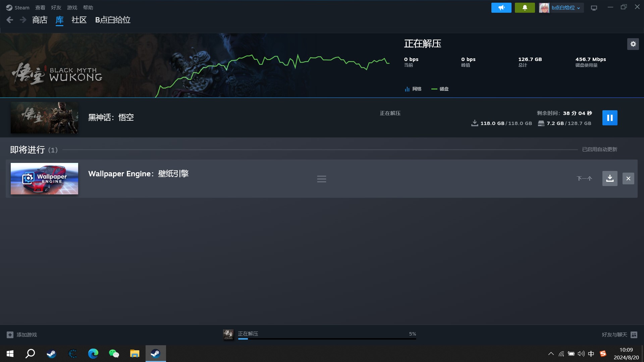Open the Sogou input tray icon

click(603, 354)
